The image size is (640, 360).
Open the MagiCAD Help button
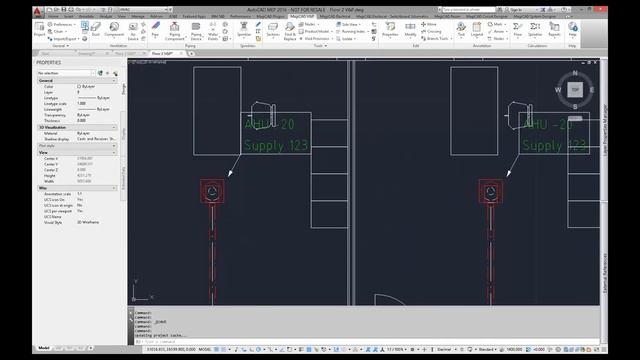coord(572,30)
